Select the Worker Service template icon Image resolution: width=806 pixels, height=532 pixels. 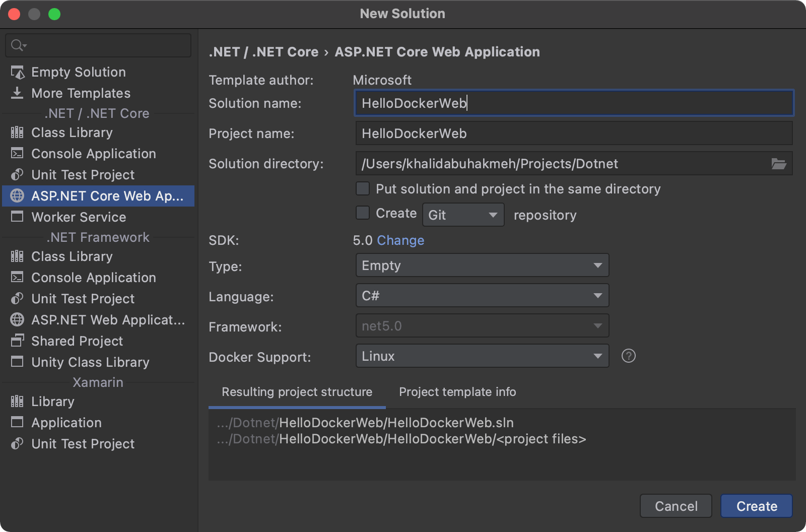click(18, 217)
